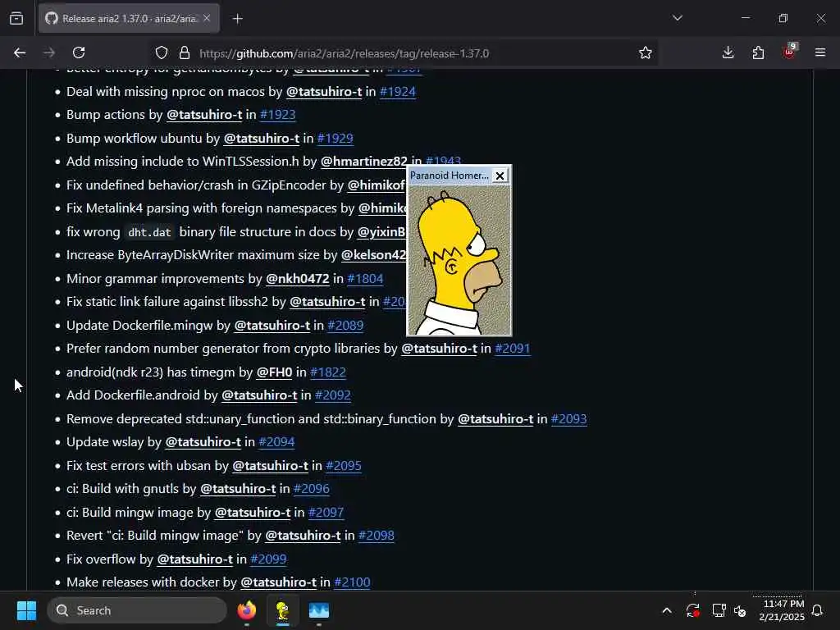Close the Release aria2 1.37.0 tab
This screenshot has height=630, width=840.
(x=207, y=18)
